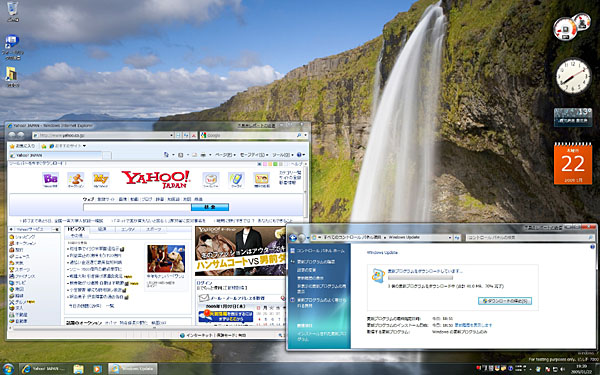Switch to the Yahoo JAPAN browser tab
Screen dimensions: 600x375
55,155
